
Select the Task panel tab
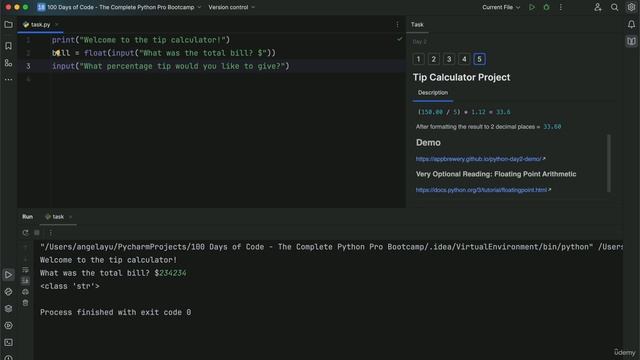coord(417,24)
